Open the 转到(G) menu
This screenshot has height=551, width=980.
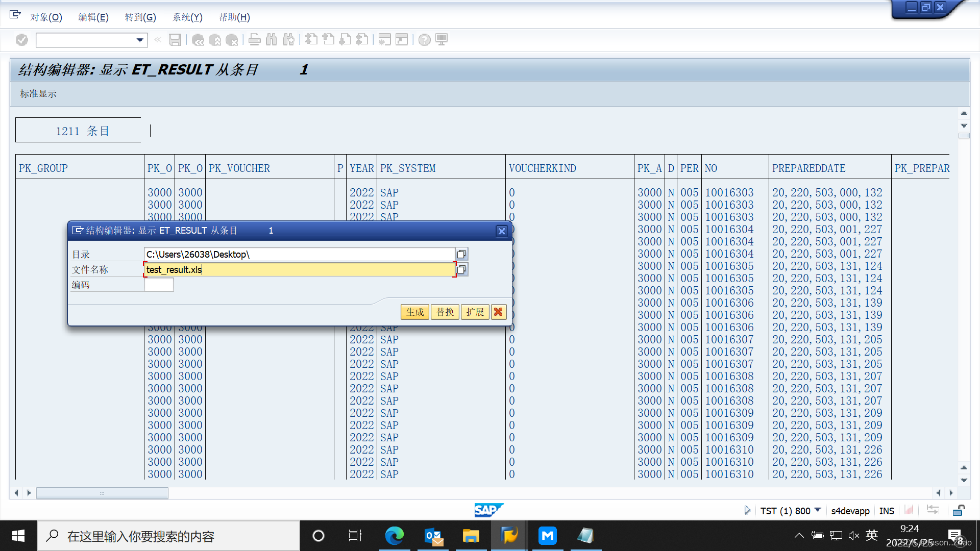point(140,17)
